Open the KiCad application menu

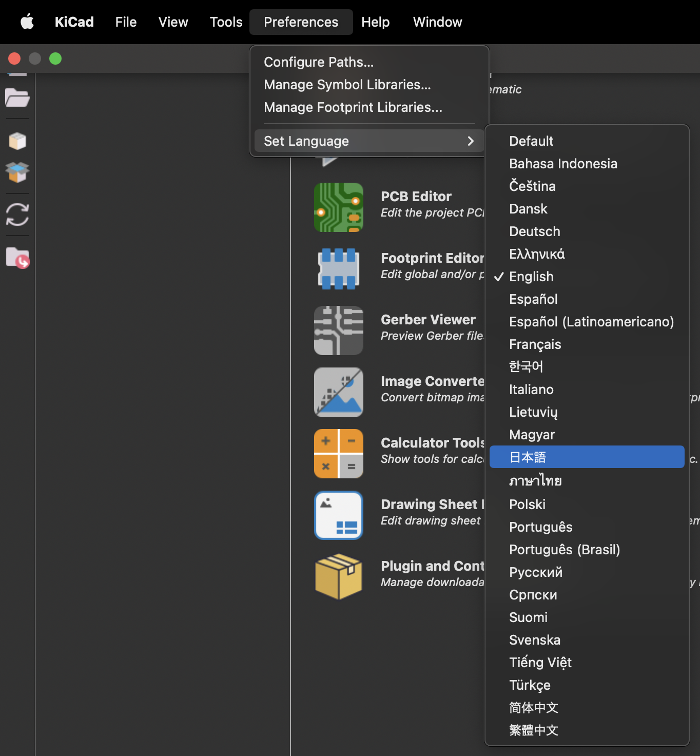pyautogui.click(x=74, y=22)
